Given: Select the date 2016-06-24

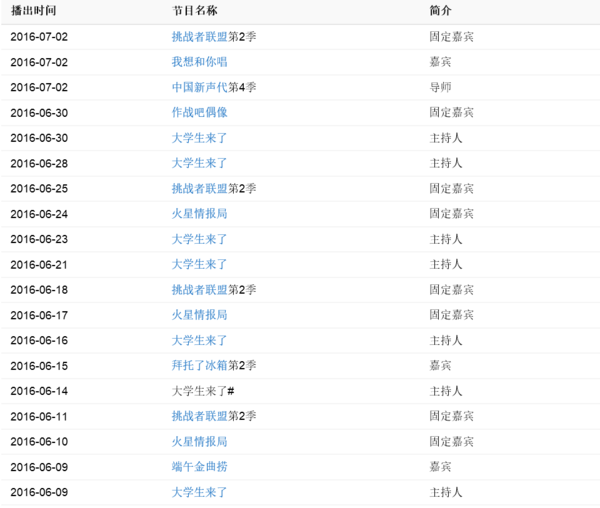Looking at the screenshot, I should [39, 214].
